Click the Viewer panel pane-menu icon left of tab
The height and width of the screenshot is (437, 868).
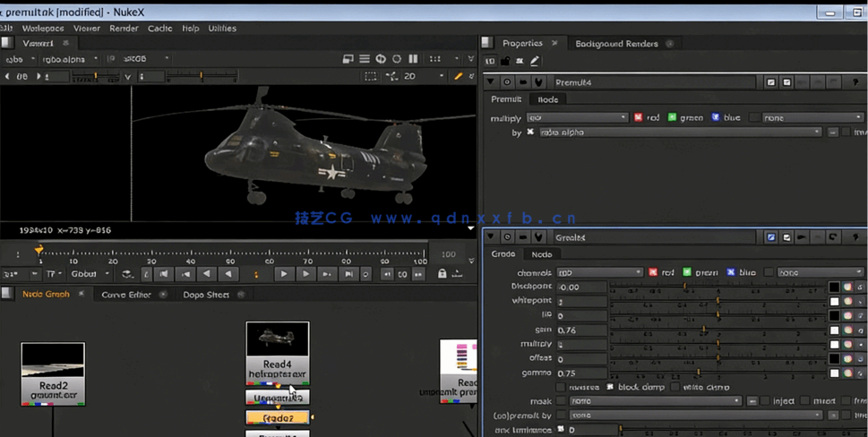tap(6, 43)
